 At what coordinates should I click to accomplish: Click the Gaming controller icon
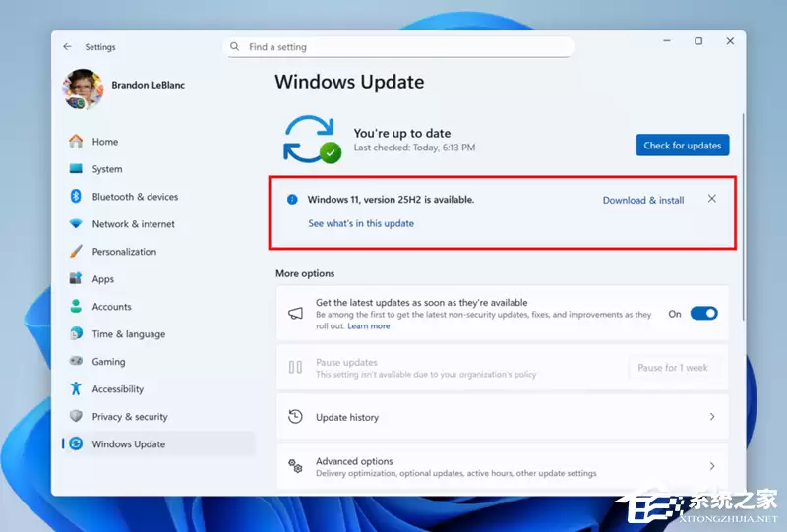point(76,362)
